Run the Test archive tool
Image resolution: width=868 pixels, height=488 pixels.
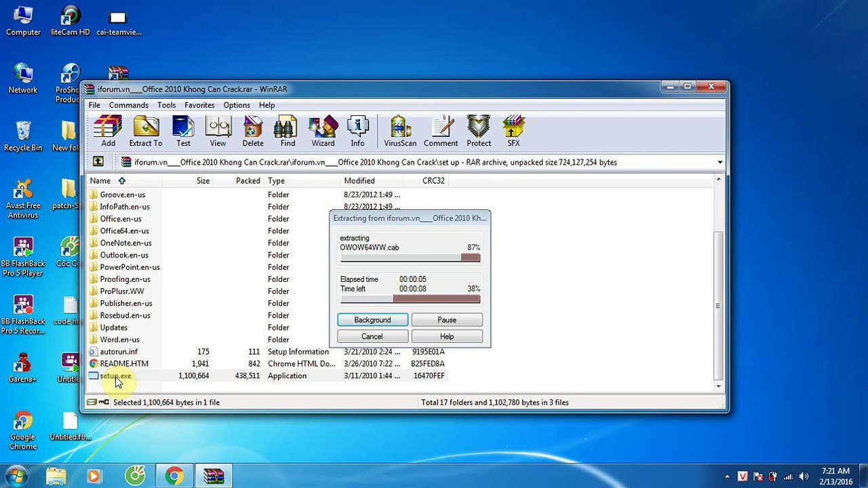click(x=183, y=131)
